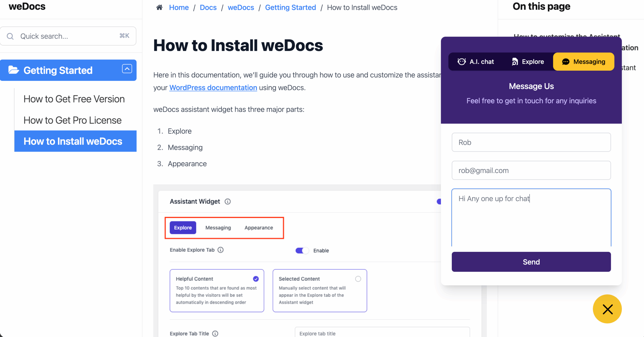
Task: Open How to Get Pro License doc
Action: tap(72, 120)
